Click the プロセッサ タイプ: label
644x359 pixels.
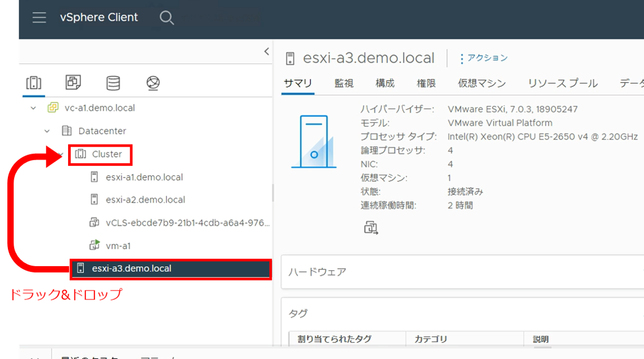coord(399,137)
